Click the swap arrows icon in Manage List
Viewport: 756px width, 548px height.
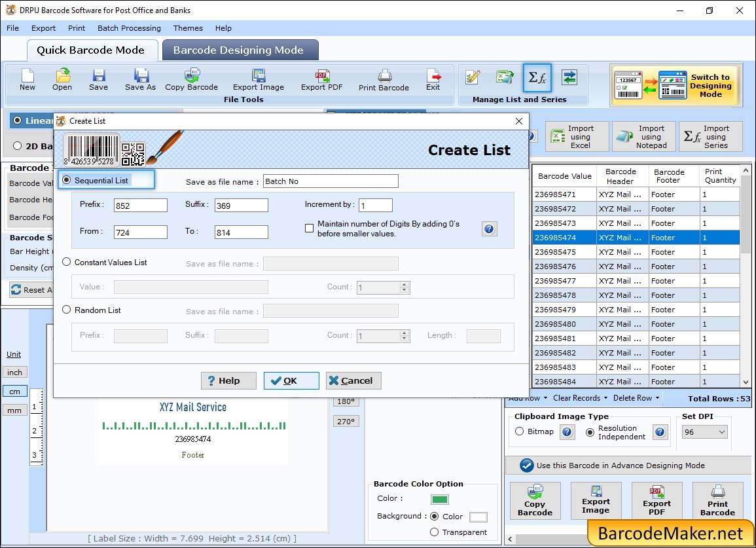569,77
